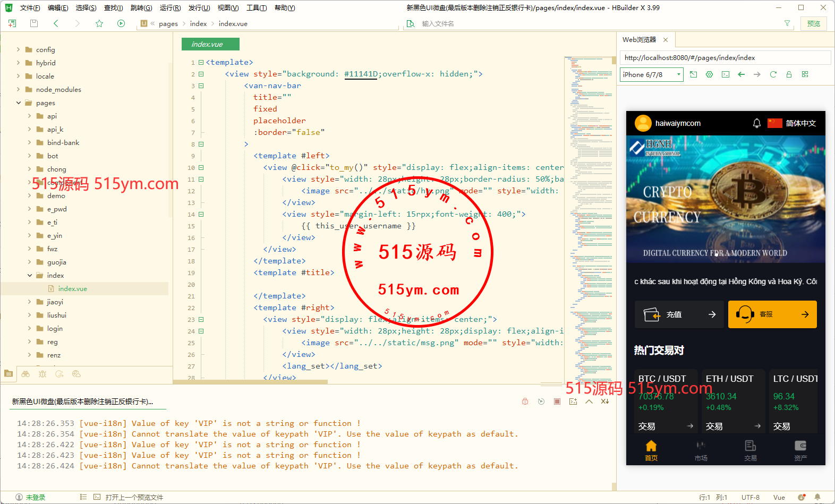This screenshot has height=504, width=835.
Task: Stop the running console with the red square
Action: pos(557,402)
